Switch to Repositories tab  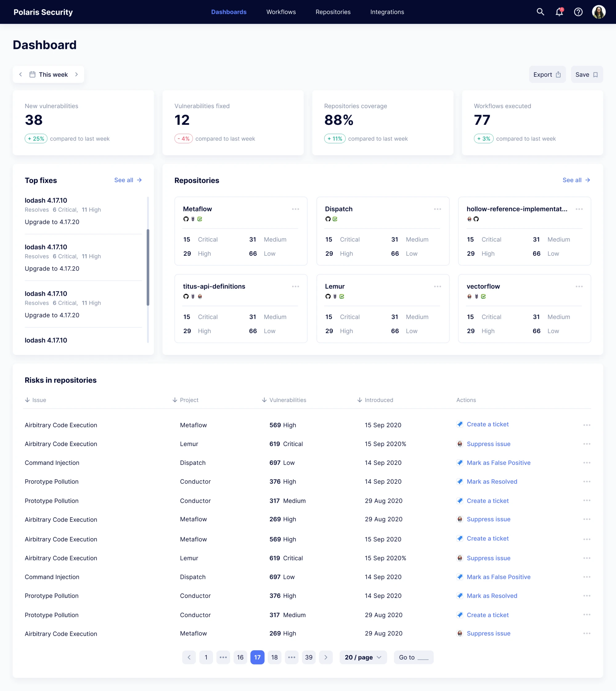click(333, 12)
